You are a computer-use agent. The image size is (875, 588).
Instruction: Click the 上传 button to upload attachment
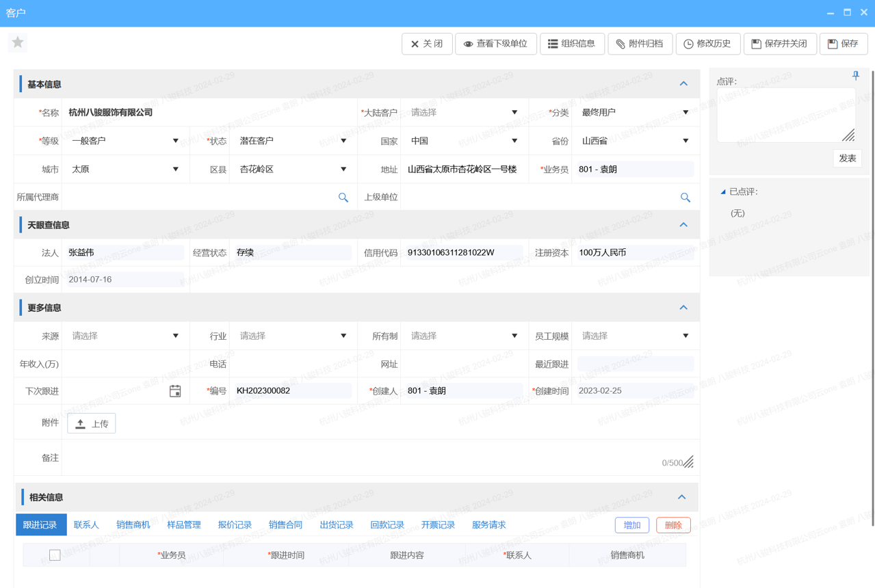pyautogui.click(x=91, y=423)
